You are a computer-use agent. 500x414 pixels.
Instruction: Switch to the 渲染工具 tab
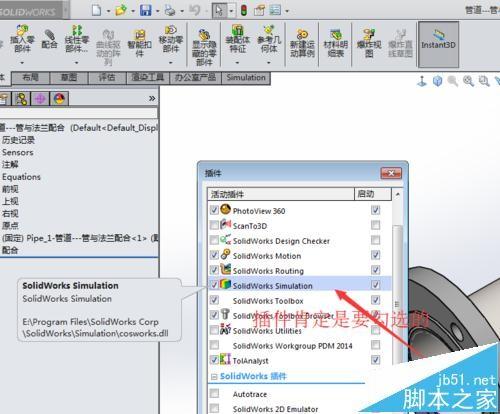coord(148,78)
